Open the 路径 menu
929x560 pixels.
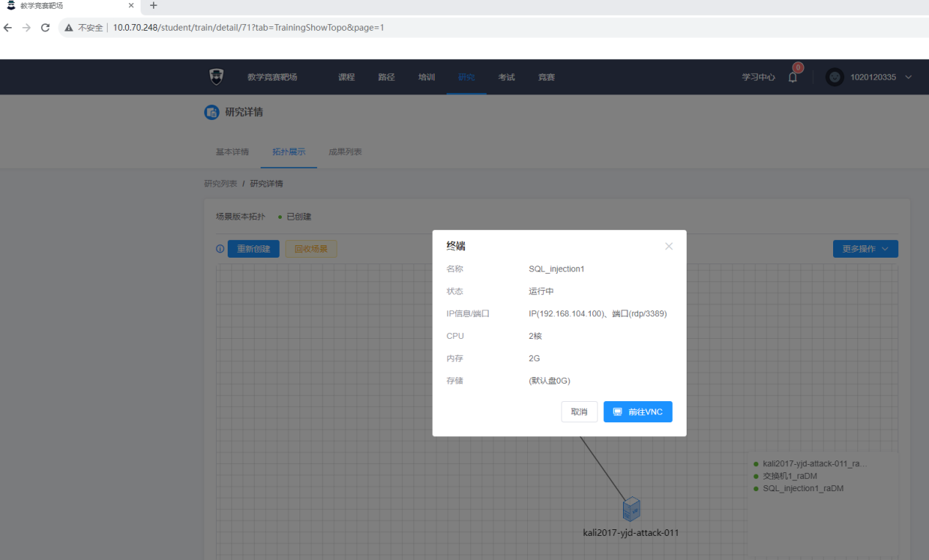[x=387, y=77]
